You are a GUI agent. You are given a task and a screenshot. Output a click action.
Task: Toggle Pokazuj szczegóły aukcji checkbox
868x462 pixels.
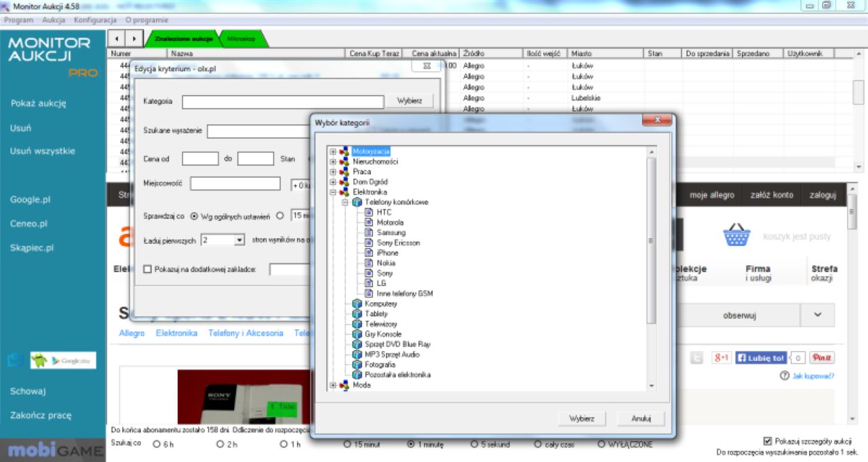point(768,440)
